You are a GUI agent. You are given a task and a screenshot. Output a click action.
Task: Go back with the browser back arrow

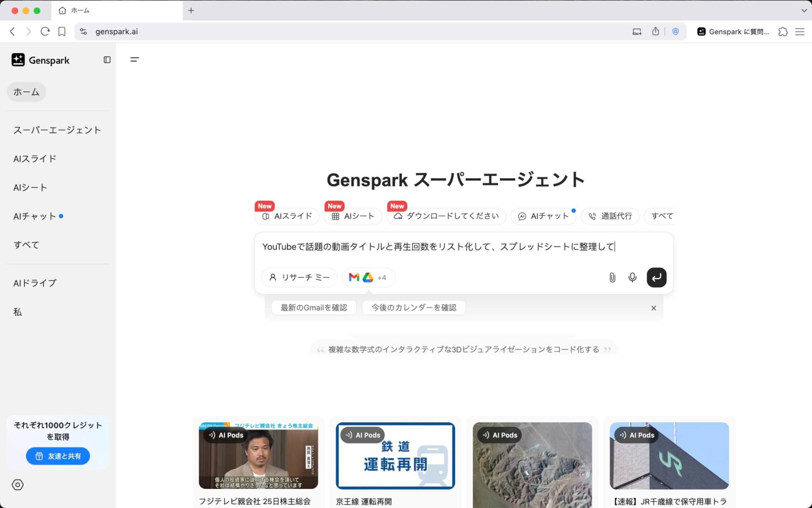12,32
